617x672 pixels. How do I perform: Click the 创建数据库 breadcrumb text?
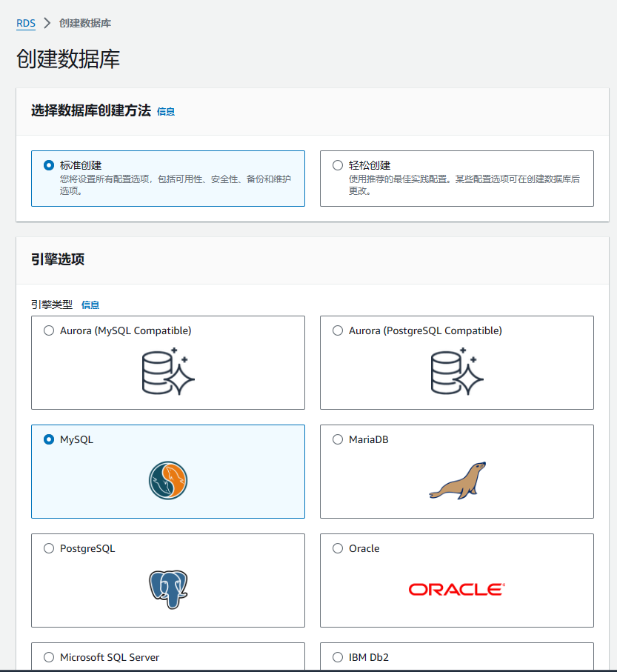[85, 23]
